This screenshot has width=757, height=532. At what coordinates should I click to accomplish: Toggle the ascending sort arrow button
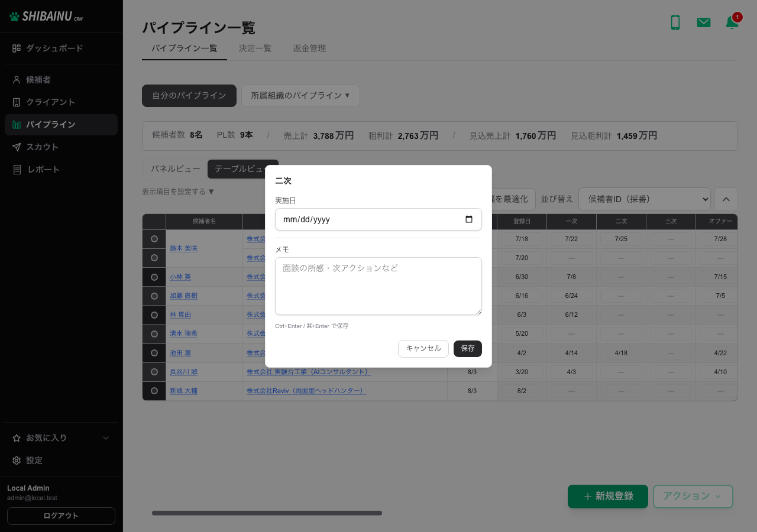pyautogui.click(x=726, y=199)
